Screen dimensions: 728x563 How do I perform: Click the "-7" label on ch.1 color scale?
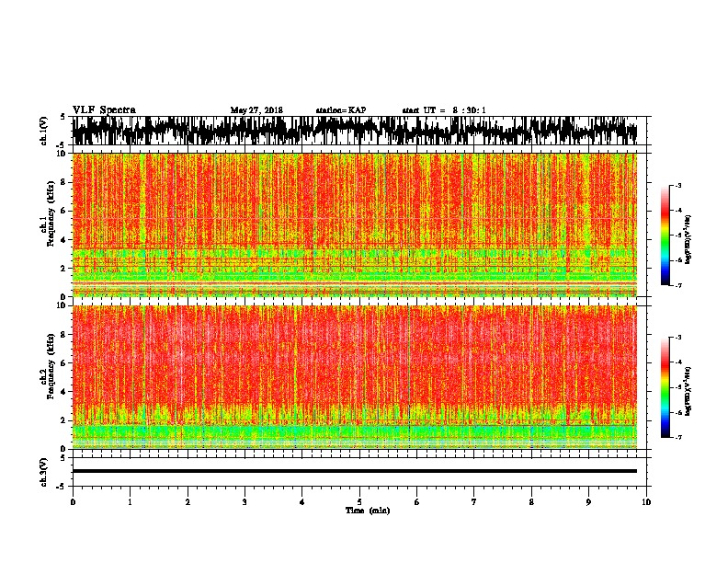pos(677,285)
